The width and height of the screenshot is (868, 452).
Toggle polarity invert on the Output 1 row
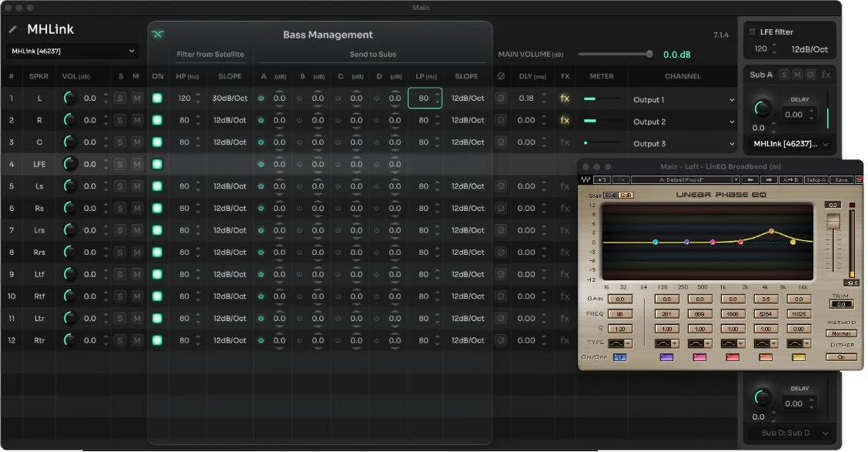502,99
